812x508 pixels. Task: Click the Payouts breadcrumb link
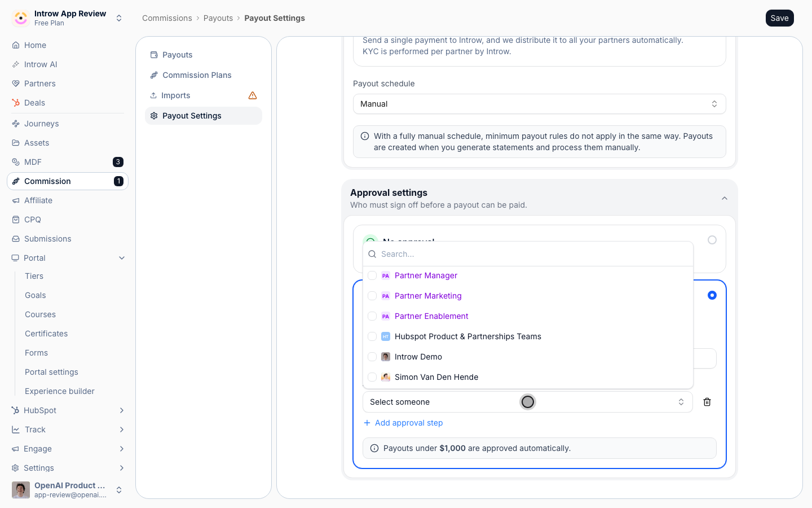218,18
